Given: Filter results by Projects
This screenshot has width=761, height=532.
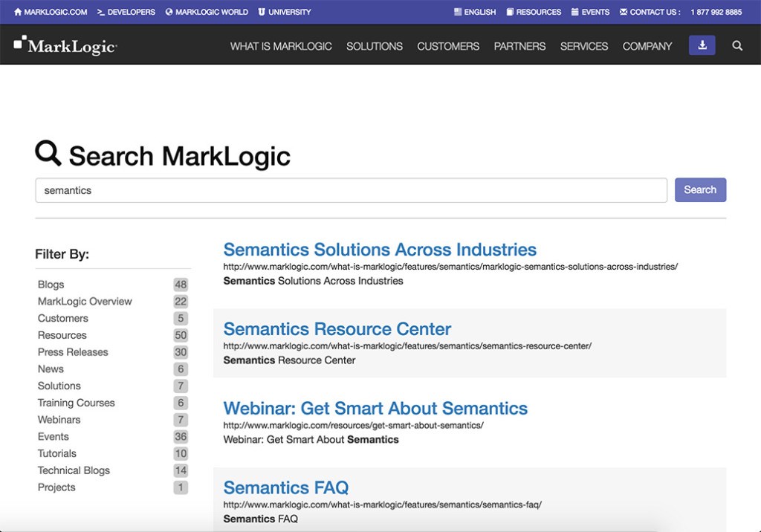Looking at the screenshot, I should pyautogui.click(x=56, y=487).
